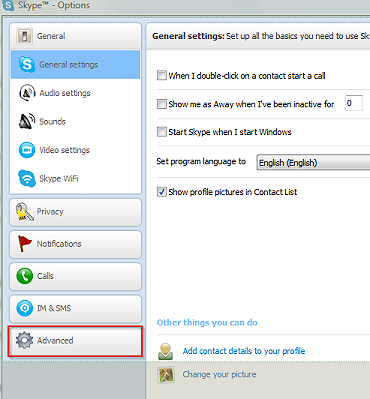Click the Skype WiFi signal icon
The width and height of the screenshot is (370, 399).
point(27,178)
